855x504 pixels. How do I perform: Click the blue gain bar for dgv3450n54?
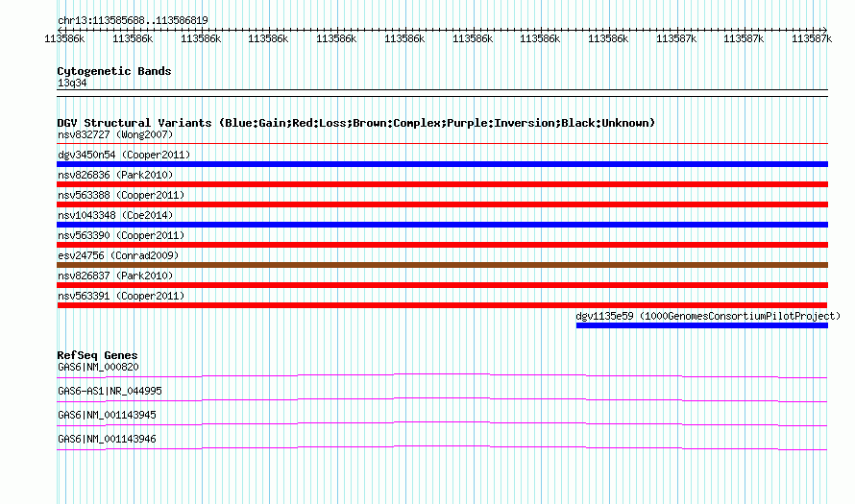pos(442,164)
